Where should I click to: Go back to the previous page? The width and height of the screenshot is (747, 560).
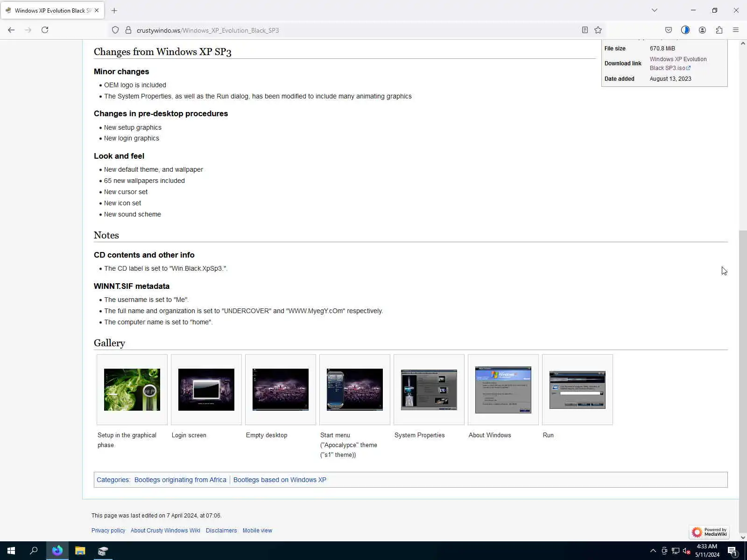(x=11, y=30)
